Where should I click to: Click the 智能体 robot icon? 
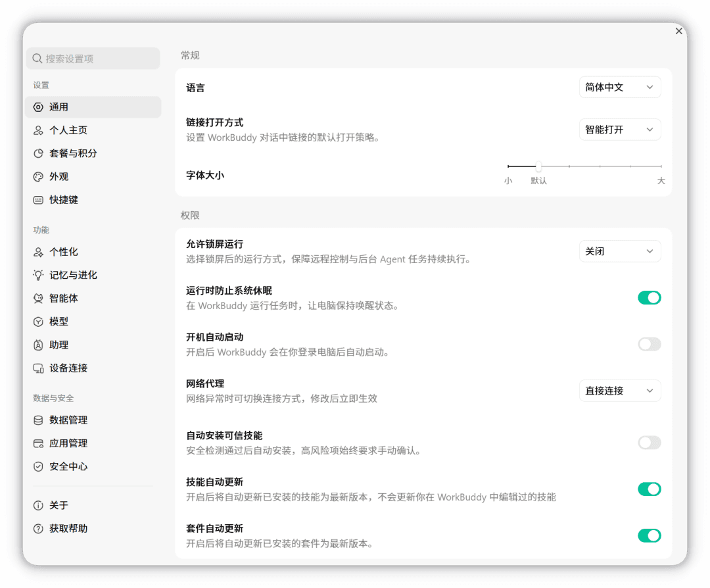(39, 298)
